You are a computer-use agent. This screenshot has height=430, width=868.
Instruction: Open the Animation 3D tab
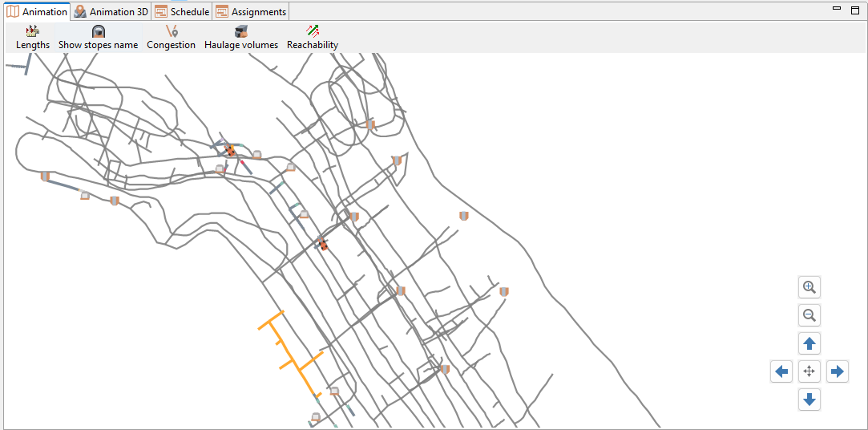click(111, 12)
